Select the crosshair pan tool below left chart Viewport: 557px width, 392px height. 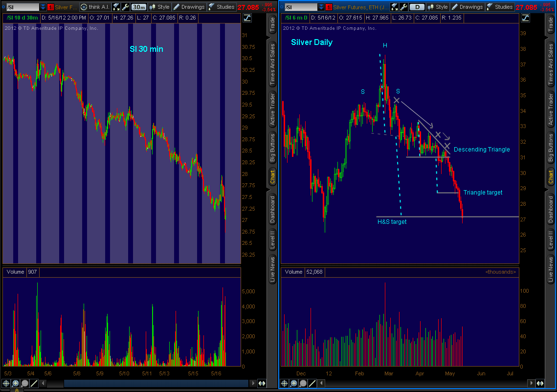[7, 384]
